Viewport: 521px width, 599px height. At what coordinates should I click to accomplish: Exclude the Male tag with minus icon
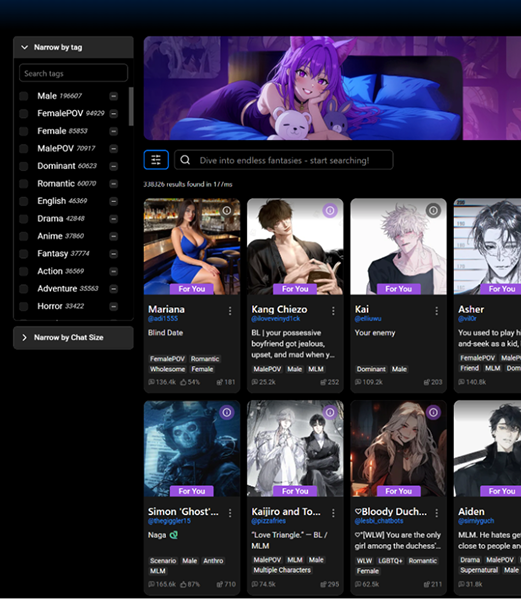[113, 96]
